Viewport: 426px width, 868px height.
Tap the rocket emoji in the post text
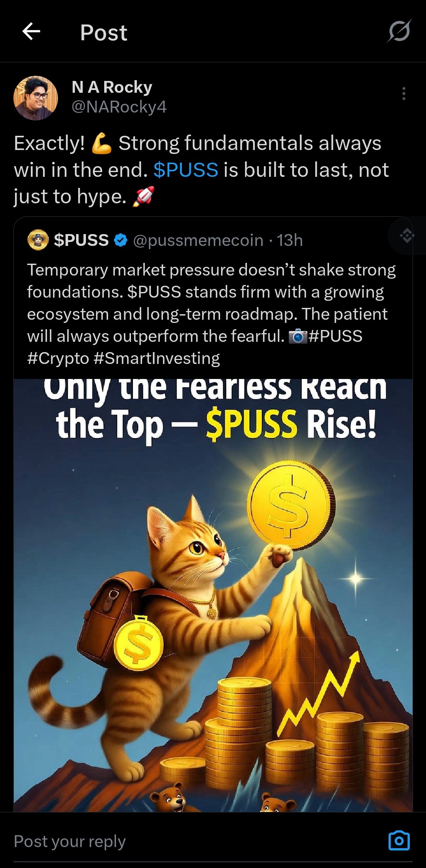(143, 197)
